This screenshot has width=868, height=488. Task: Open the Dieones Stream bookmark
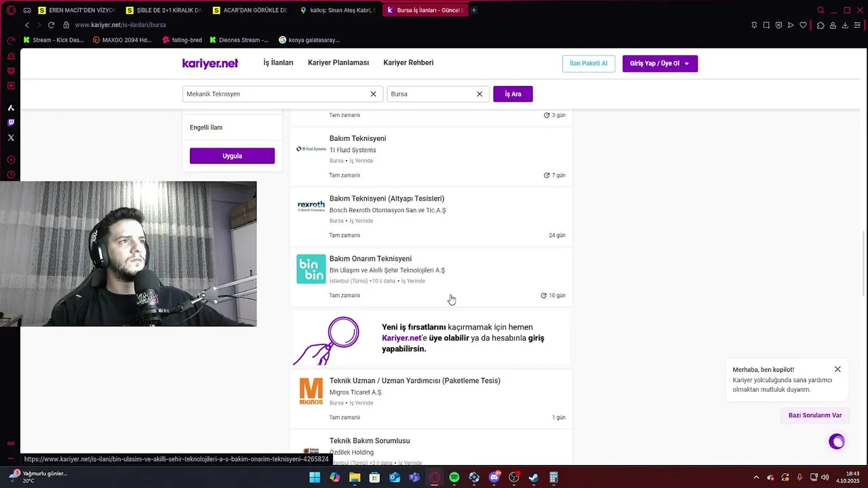click(239, 40)
